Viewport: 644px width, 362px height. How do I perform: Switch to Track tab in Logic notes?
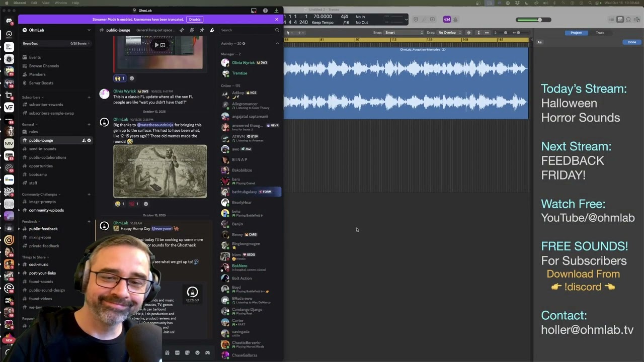(600, 33)
